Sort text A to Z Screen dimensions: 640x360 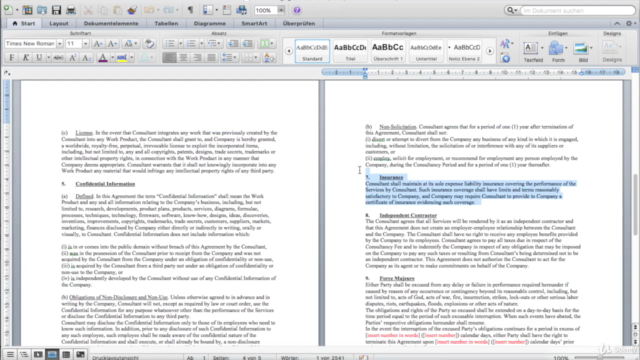(269, 58)
